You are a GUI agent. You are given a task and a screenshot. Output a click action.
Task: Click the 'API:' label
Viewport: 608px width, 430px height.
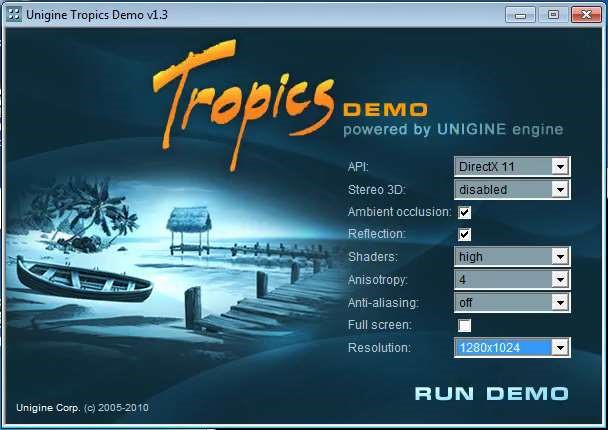358,167
